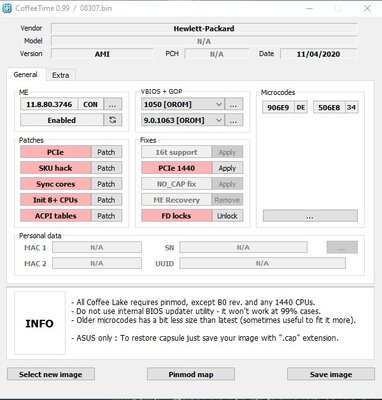Click the SKU hack status label
The height and width of the screenshot is (400, 382).
tap(55, 168)
